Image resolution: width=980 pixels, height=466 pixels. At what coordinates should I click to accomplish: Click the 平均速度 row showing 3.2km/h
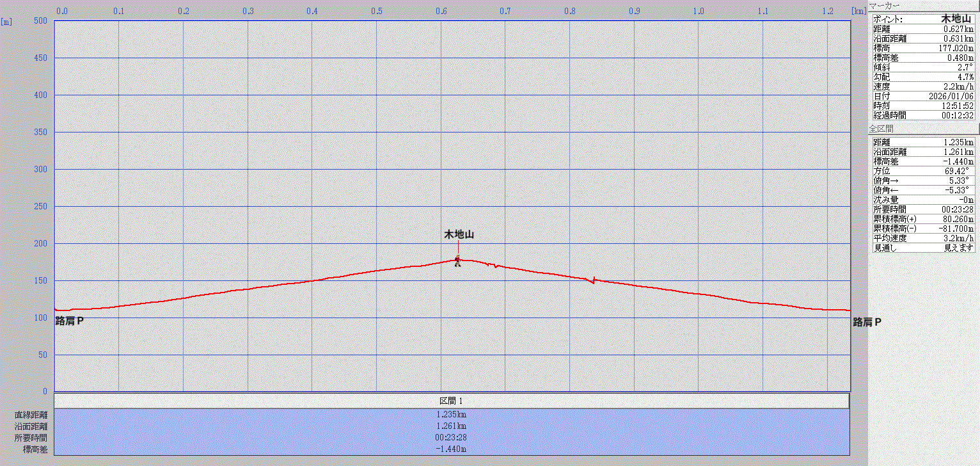(x=923, y=238)
